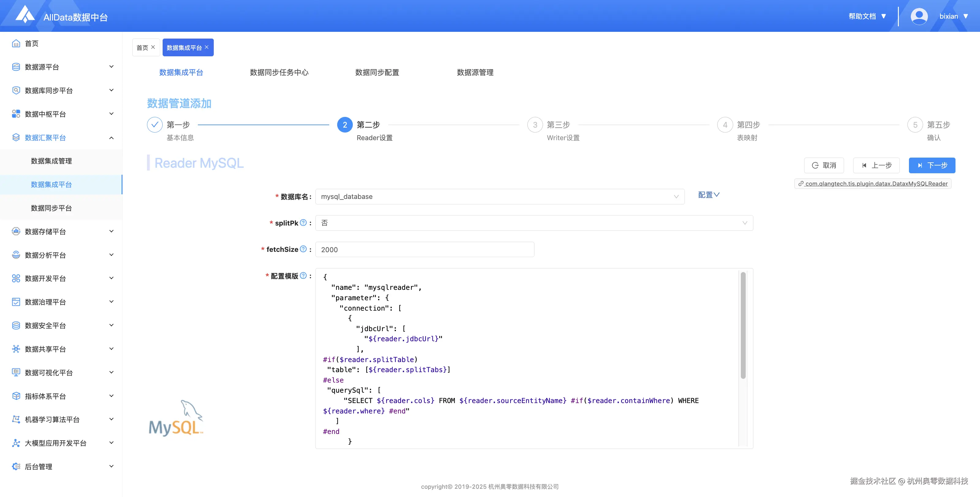Switch to the 数据同步任务中心 tab
The width and height of the screenshot is (980, 497).
tap(279, 72)
